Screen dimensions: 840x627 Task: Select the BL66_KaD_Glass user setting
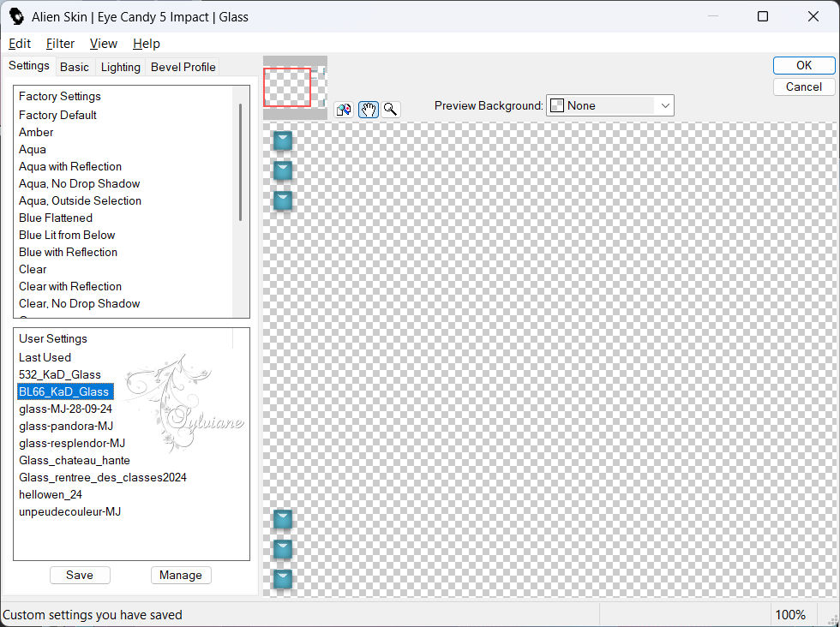(65, 391)
